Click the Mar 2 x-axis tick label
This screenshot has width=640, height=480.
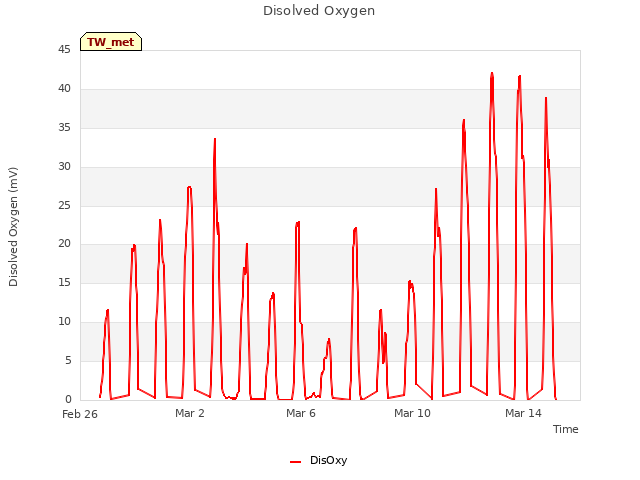click(x=190, y=413)
